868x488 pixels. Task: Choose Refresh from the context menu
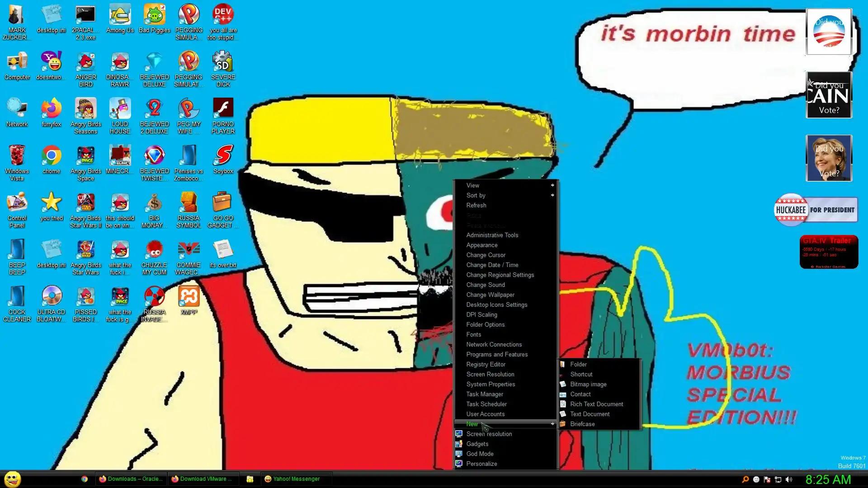point(476,205)
